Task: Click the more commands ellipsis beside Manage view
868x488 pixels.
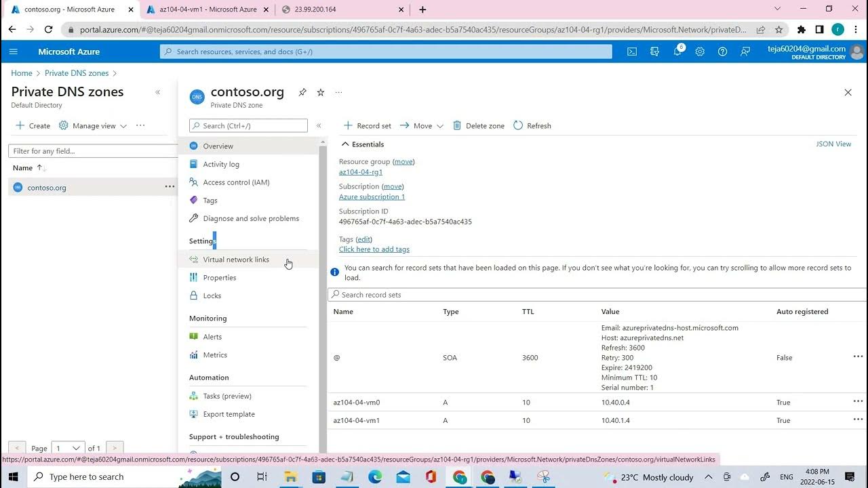Action: [140, 125]
